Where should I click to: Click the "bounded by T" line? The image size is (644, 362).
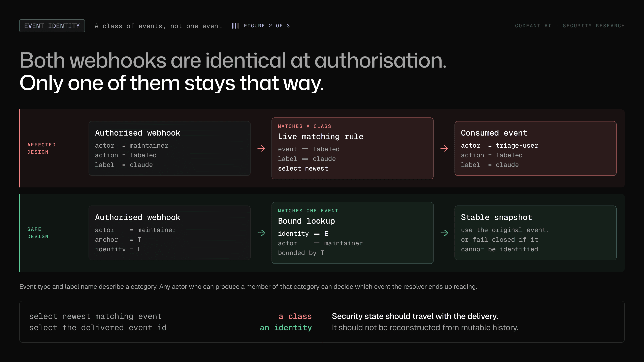coord(301,253)
